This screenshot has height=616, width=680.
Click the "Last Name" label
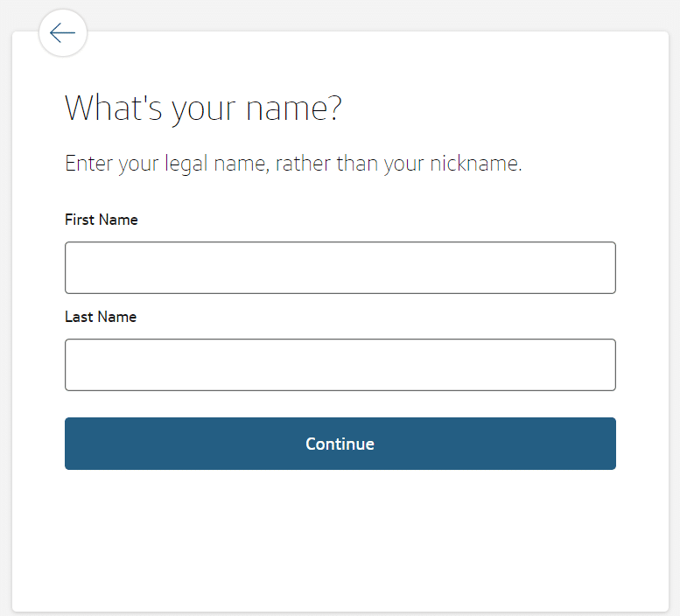[x=101, y=317]
